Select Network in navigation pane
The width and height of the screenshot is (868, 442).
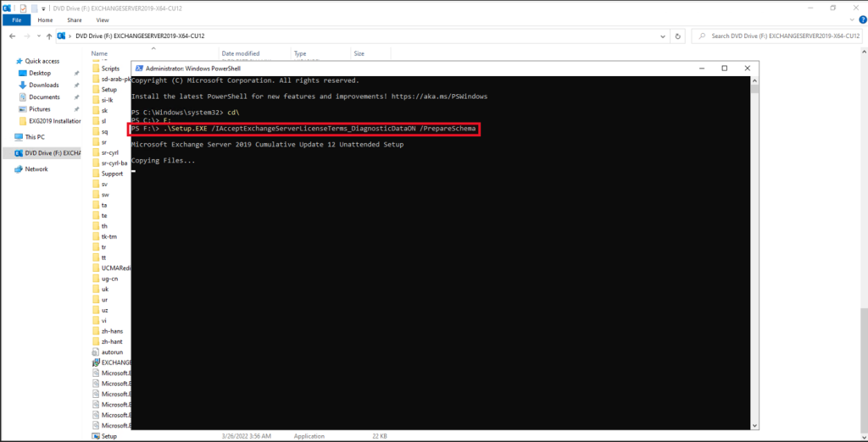[36, 169]
